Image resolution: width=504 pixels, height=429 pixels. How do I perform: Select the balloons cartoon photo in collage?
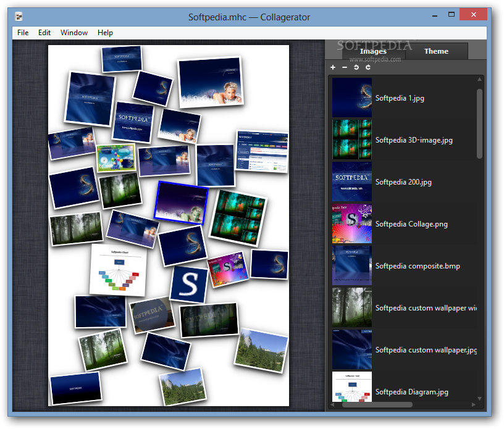pos(115,157)
